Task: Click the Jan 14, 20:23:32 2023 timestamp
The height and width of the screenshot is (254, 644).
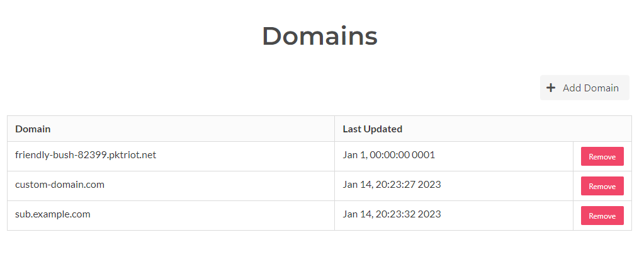Action: pyautogui.click(x=392, y=214)
